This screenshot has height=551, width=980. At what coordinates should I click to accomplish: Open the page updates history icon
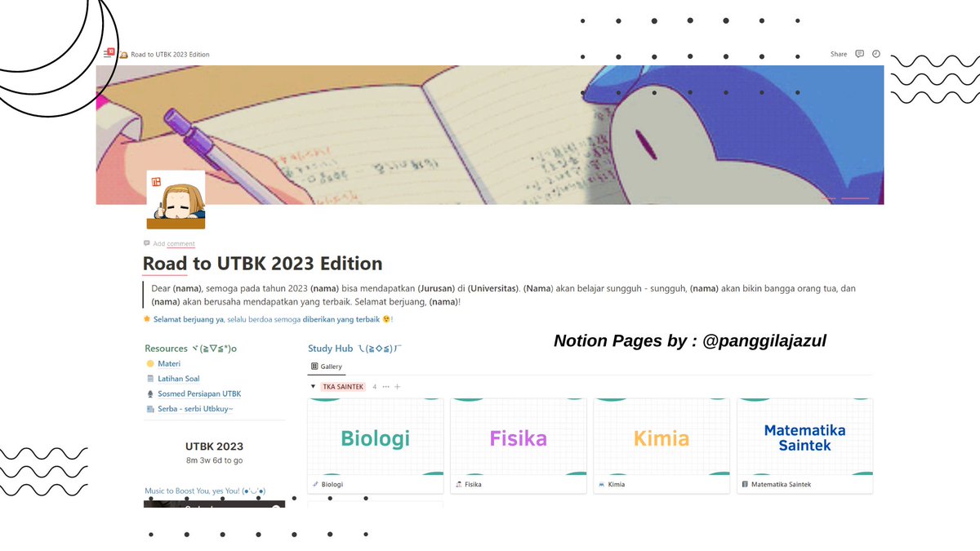pyautogui.click(x=876, y=54)
